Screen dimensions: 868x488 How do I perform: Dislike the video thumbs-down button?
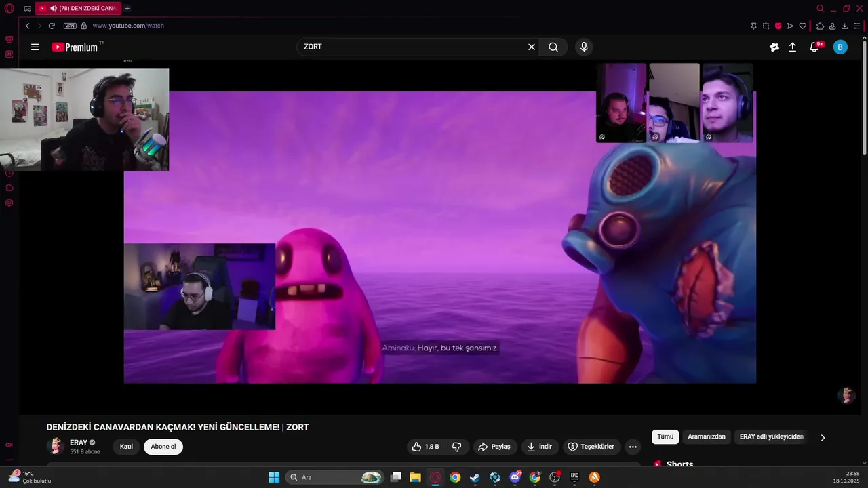coord(456,447)
